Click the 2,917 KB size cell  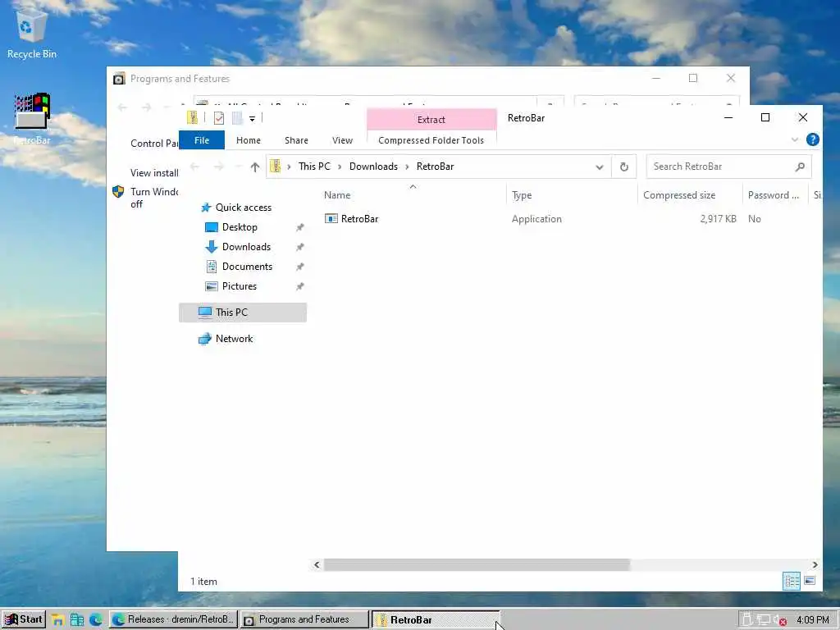click(x=718, y=218)
